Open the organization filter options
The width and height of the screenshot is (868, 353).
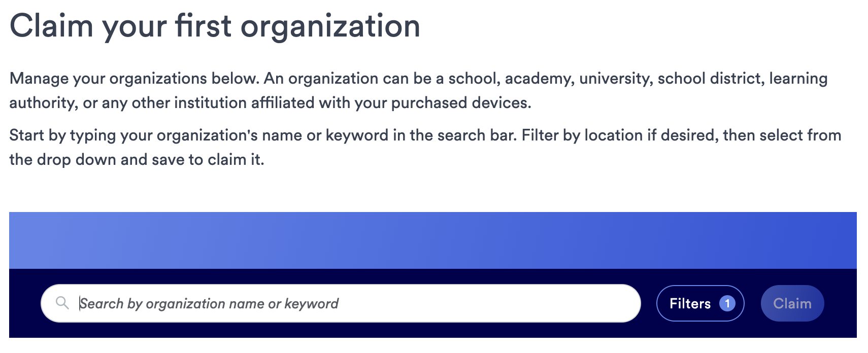(700, 303)
